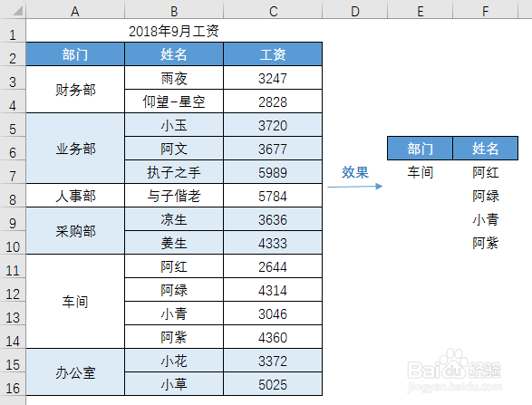Select salary cell 5784
The image size is (532, 405).
(x=273, y=196)
